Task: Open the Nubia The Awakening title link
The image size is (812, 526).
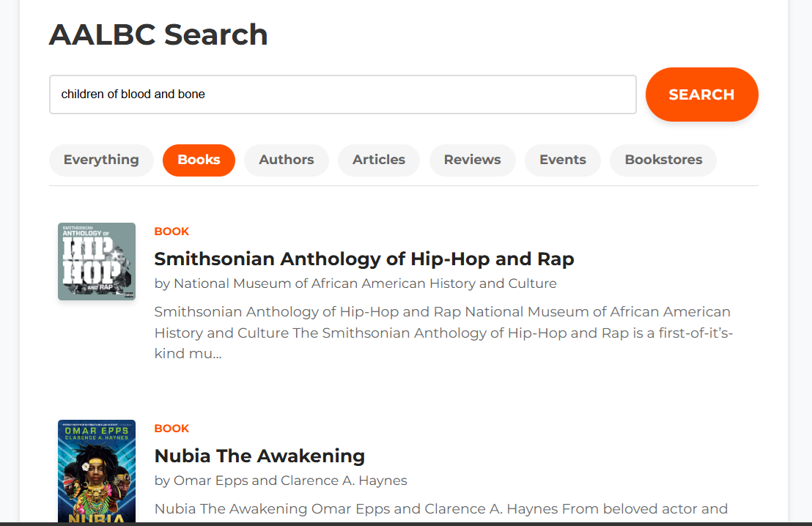Action: pyautogui.click(x=259, y=456)
